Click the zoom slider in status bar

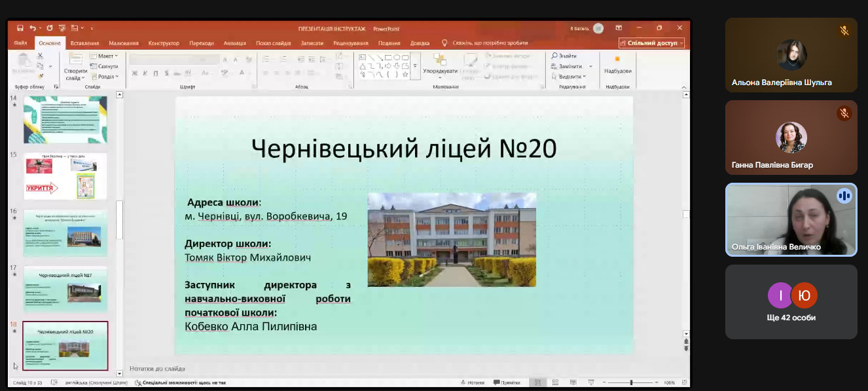631,382
